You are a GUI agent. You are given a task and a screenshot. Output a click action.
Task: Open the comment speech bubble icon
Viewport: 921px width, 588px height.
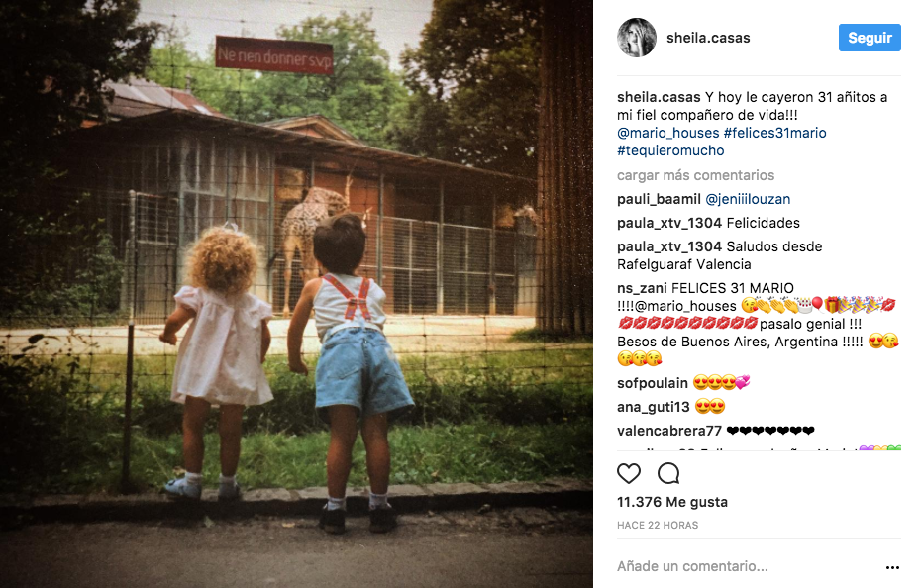click(x=668, y=473)
